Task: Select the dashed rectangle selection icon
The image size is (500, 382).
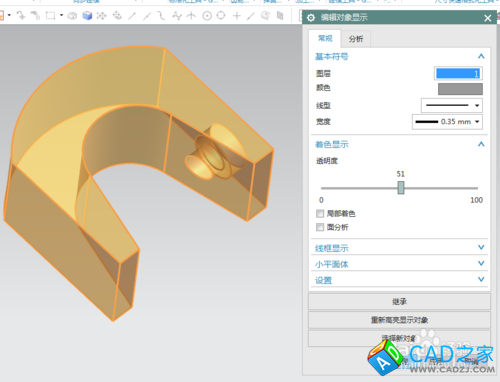Action: click(50, 15)
